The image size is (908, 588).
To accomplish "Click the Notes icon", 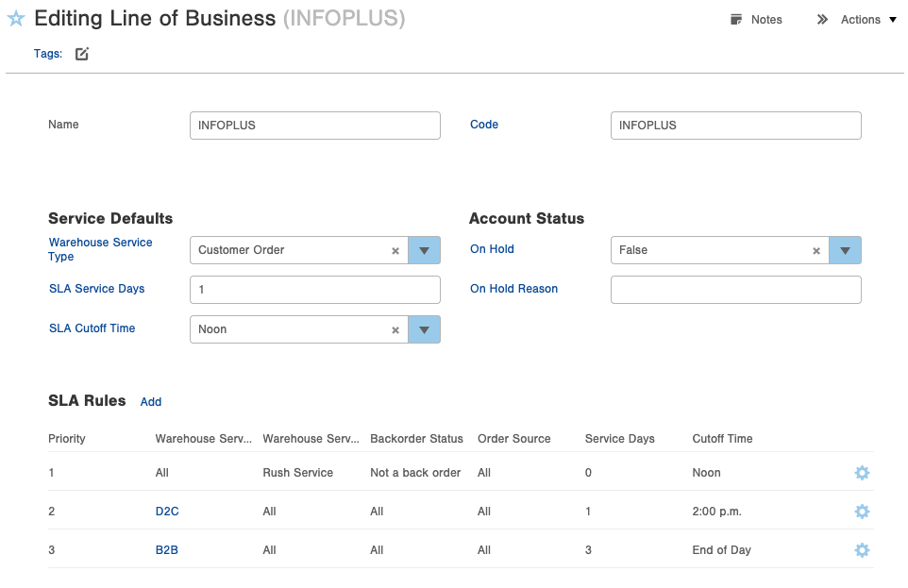I will (736, 20).
